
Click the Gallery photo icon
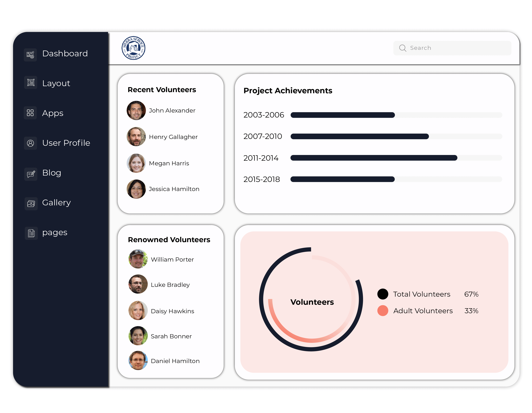(31, 204)
